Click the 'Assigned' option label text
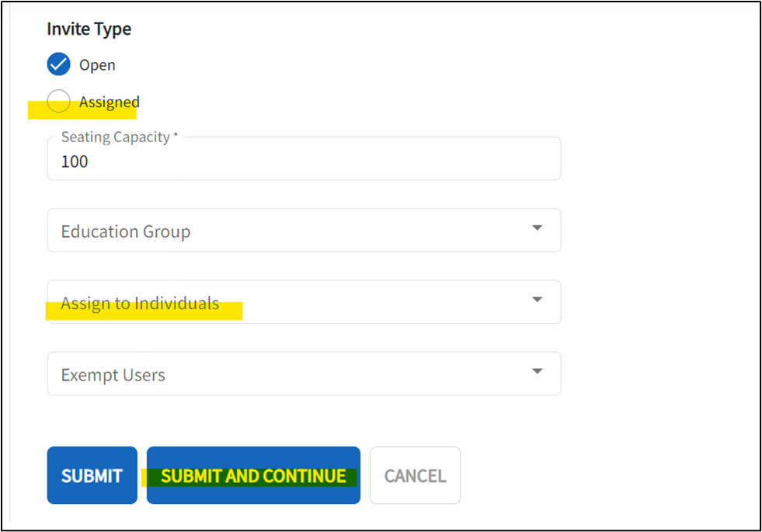The width and height of the screenshot is (762, 532). coord(110,102)
